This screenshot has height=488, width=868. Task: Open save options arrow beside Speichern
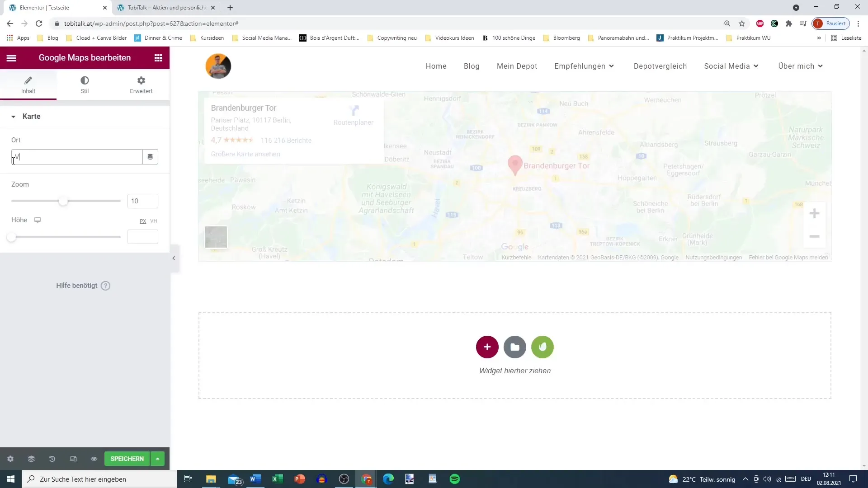click(157, 459)
